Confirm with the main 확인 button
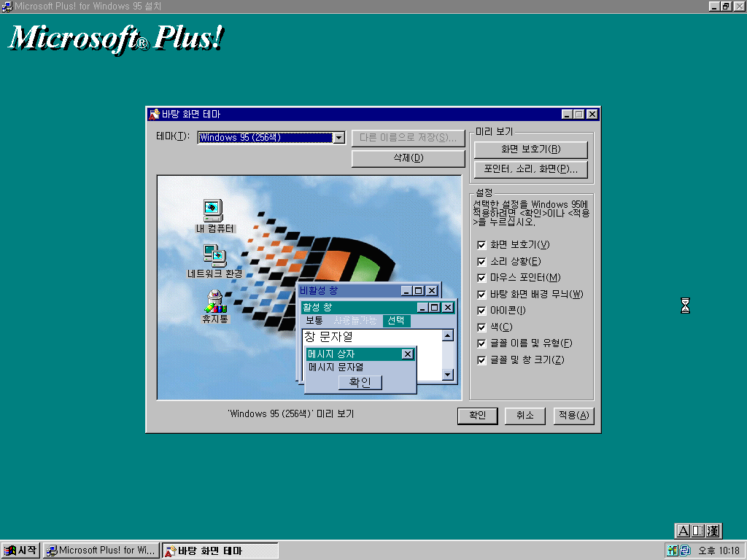This screenshot has width=747, height=560. tap(477, 415)
